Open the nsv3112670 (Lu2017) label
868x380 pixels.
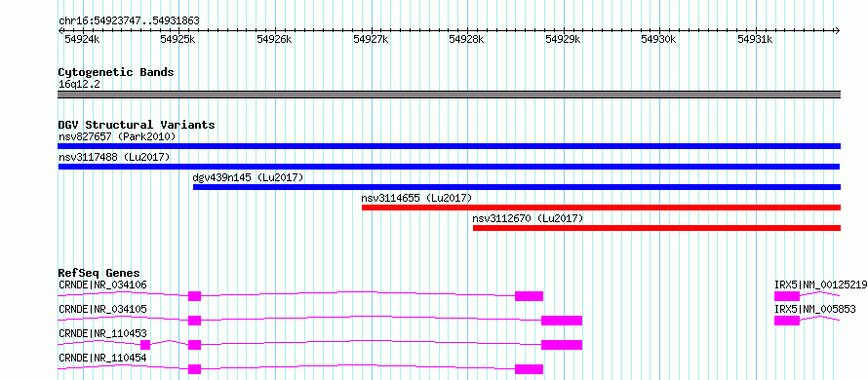coord(528,218)
